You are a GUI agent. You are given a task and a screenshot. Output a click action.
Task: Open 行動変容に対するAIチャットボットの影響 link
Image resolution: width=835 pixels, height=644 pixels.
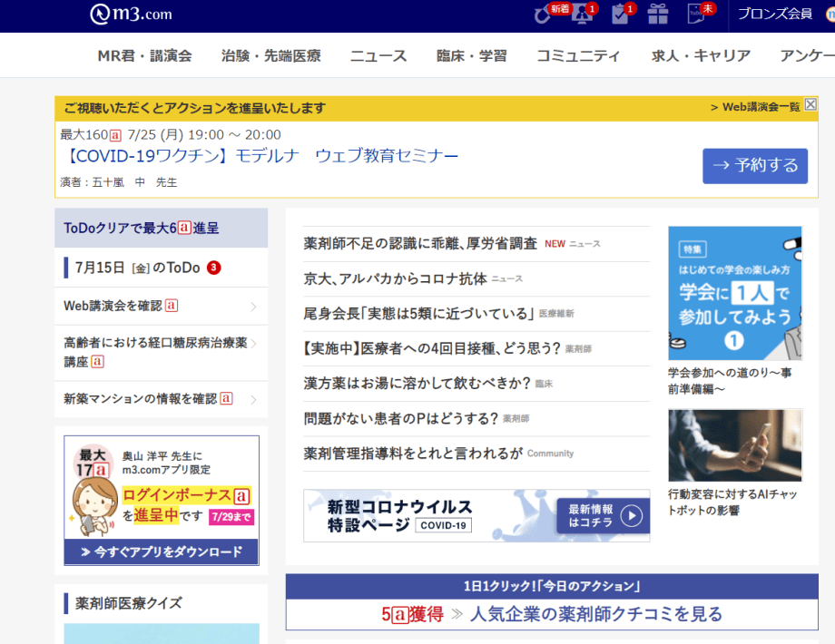pos(732,503)
